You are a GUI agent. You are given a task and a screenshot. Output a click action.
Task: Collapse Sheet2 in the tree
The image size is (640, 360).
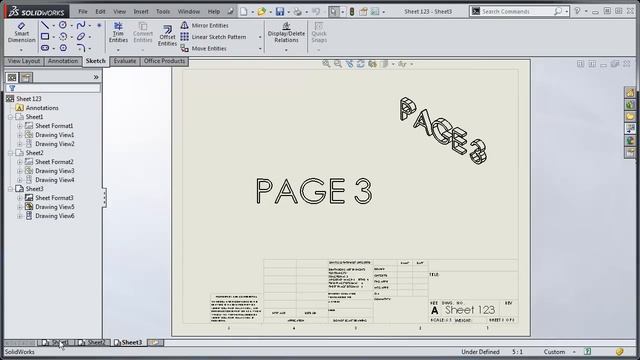[x=10, y=153]
